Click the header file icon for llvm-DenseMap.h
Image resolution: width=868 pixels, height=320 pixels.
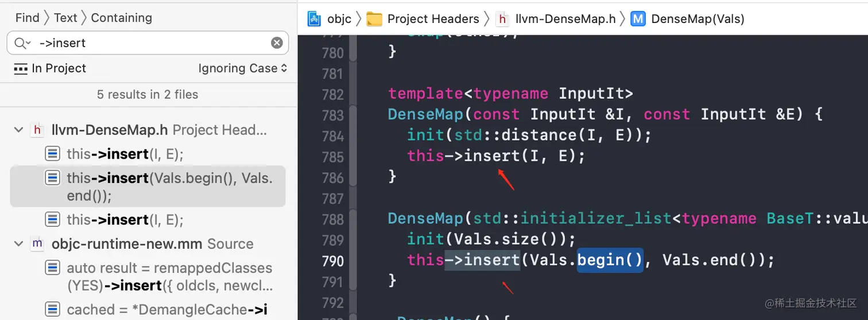coord(37,130)
